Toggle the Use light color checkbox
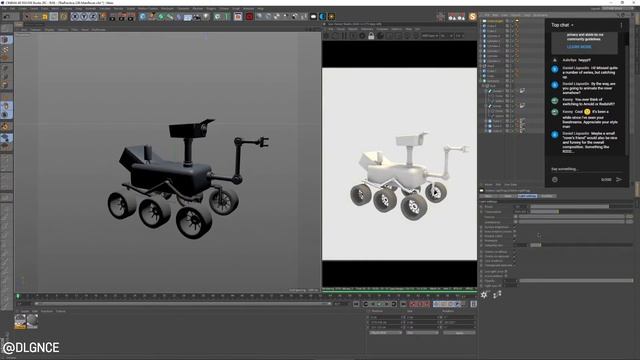This screenshot has height=360, width=640. pyautogui.click(x=506, y=271)
